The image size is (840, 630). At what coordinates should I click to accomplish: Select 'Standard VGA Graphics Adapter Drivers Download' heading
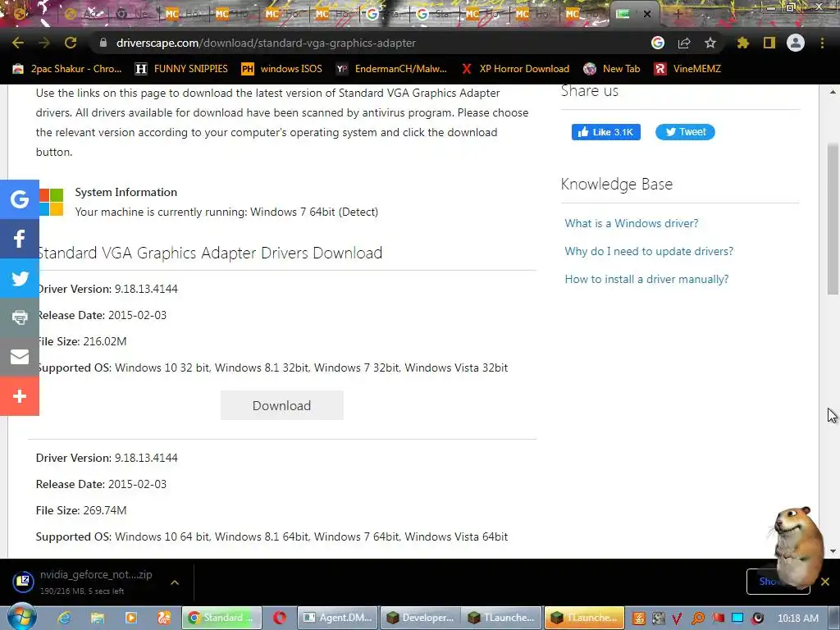point(209,253)
